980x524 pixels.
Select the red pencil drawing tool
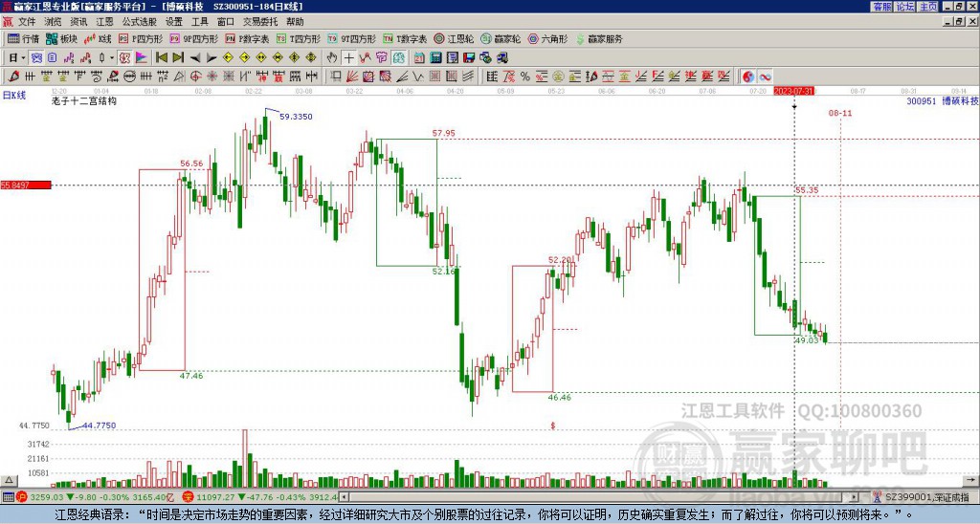[13, 76]
